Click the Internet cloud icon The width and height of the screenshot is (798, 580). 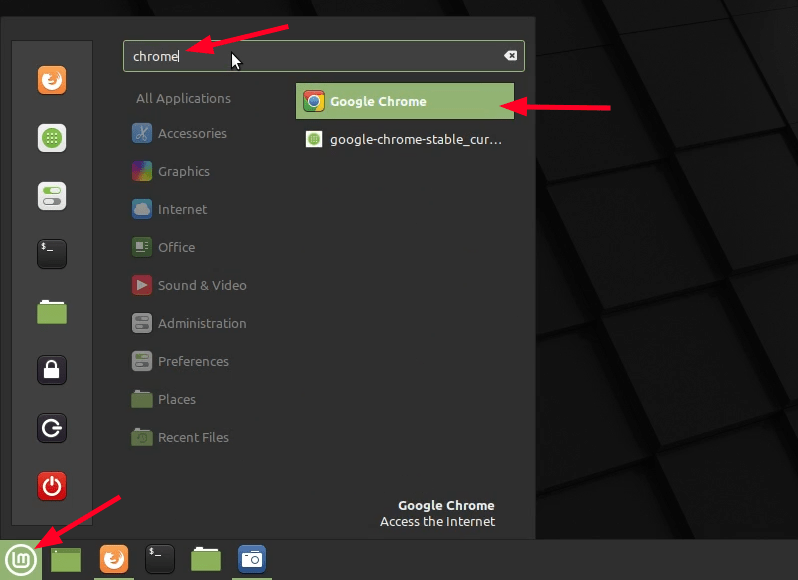[x=142, y=209]
